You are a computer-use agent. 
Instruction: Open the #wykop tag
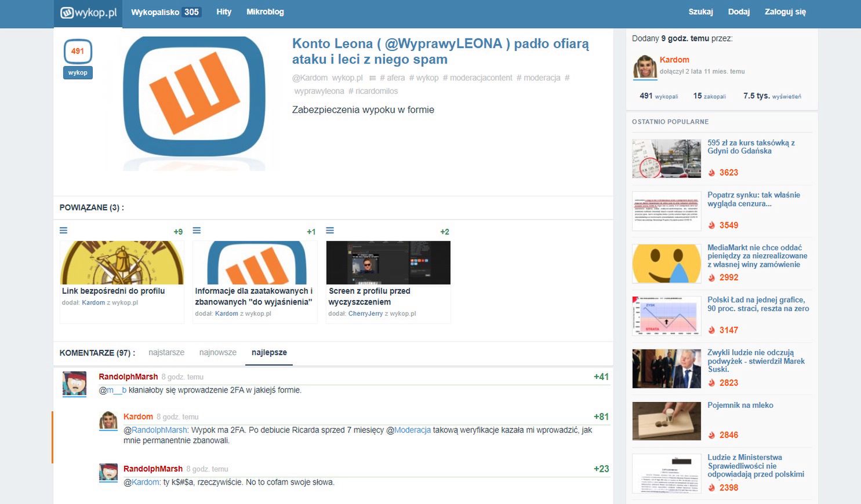[424, 78]
